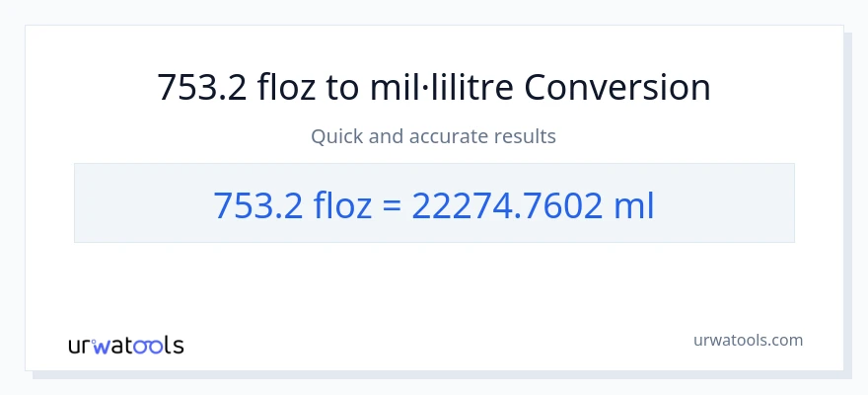Click the 'Quick and accurate results' subtitle

(x=434, y=136)
